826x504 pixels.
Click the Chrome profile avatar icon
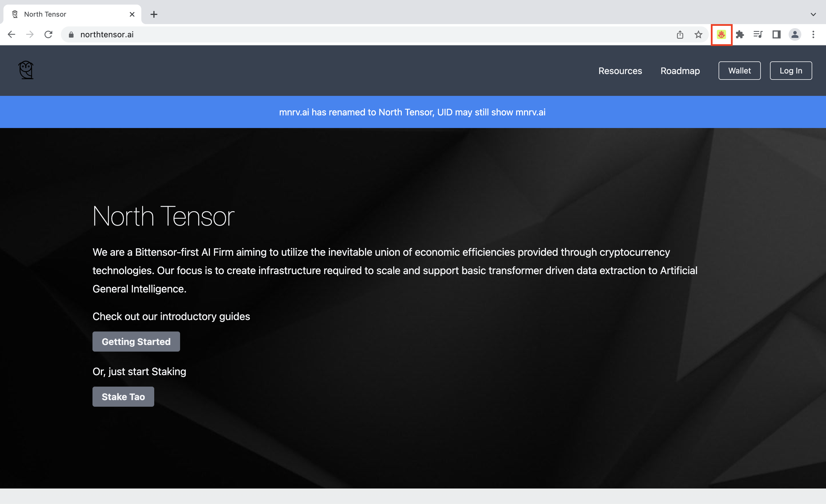point(795,34)
